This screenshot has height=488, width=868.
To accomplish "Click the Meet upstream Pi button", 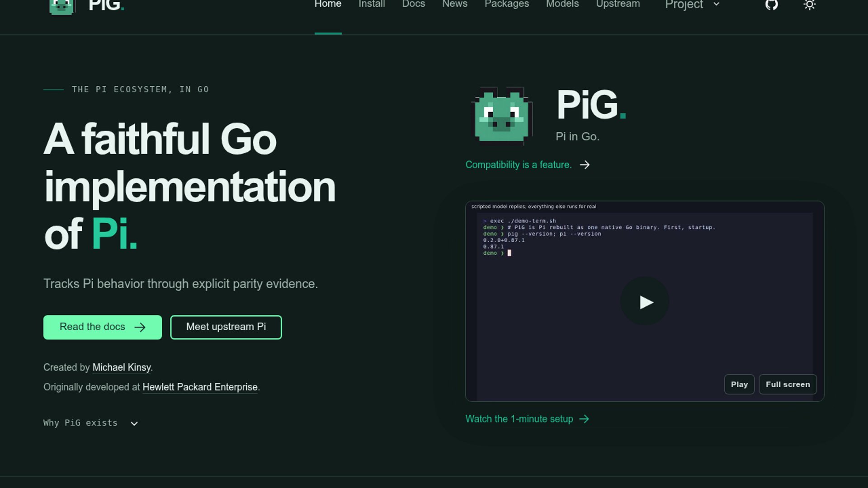I will point(226,327).
